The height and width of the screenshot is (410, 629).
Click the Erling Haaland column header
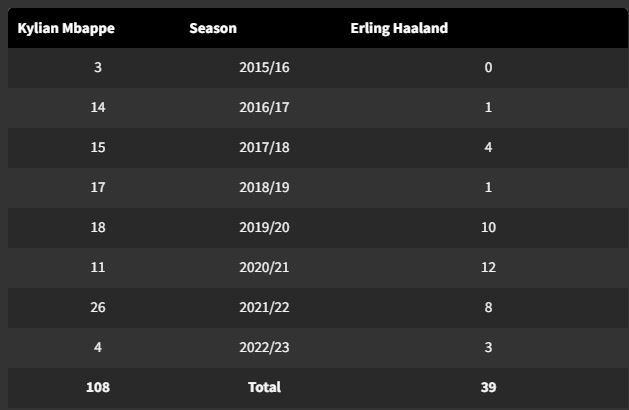[x=399, y=28]
